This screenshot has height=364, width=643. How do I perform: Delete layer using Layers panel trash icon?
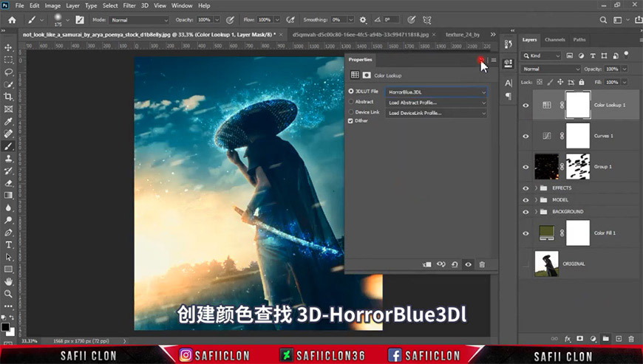point(631,339)
